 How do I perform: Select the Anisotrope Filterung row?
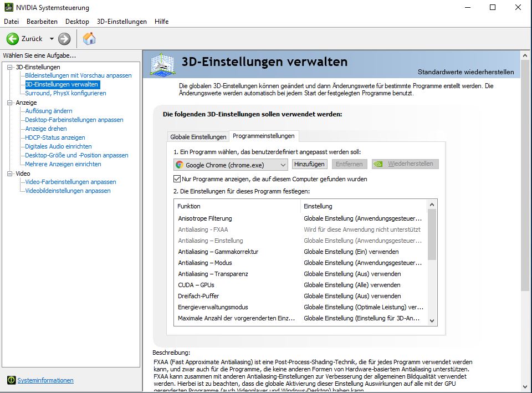click(300, 218)
